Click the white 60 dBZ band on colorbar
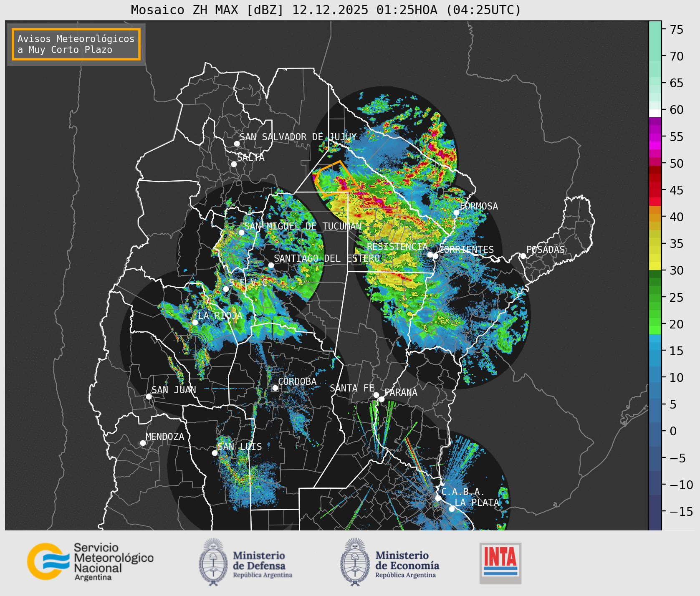The image size is (700, 596). tap(655, 113)
